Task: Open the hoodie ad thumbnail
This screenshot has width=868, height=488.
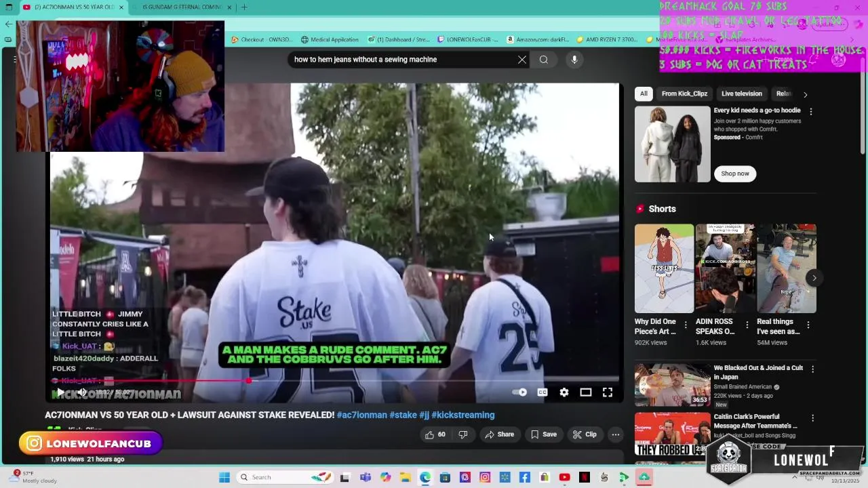Action: pos(673,144)
